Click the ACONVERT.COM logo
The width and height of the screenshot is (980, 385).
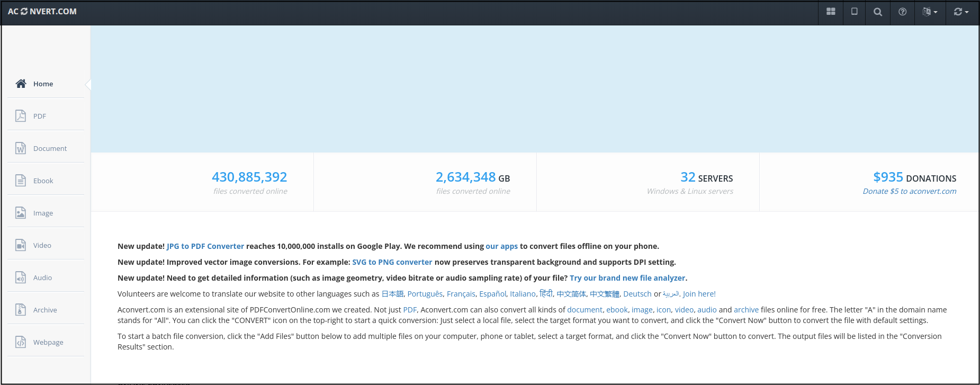coord(42,12)
